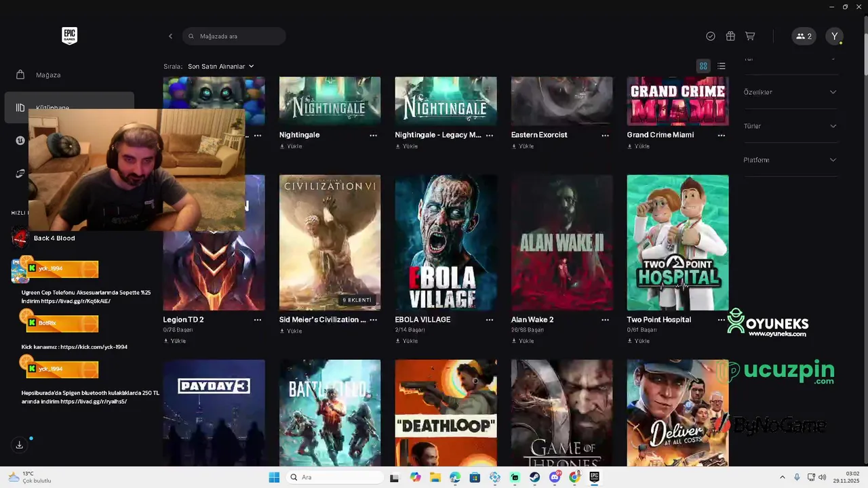Open options menu for Eastern Exorcist
The width and height of the screenshot is (868, 488).
605,136
